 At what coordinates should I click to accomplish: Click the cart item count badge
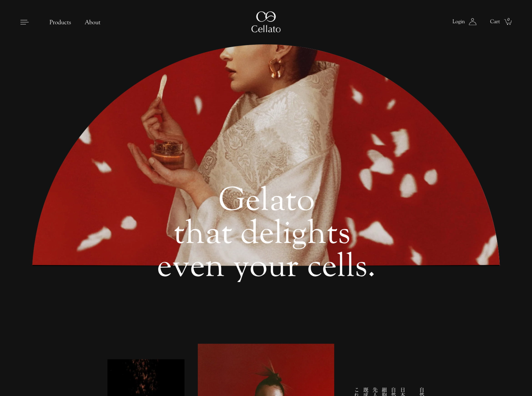click(x=509, y=20)
